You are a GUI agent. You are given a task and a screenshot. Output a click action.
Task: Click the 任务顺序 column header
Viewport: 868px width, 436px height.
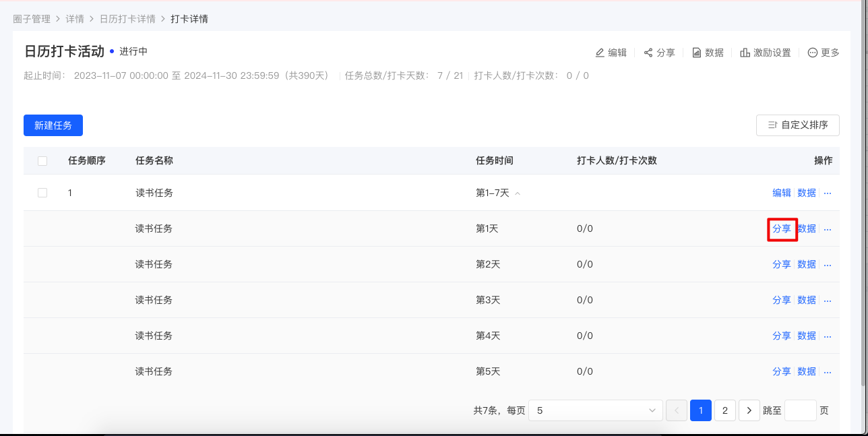click(87, 161)
